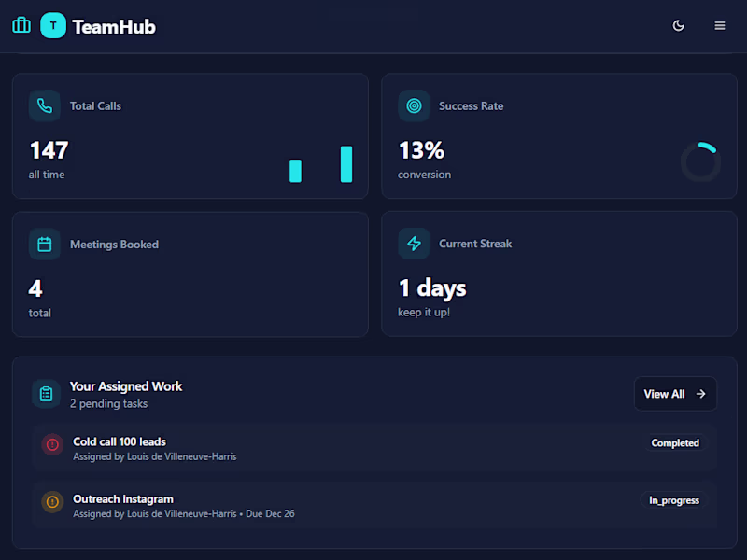The height and width of the screenshot is (560, 747).
Task: Click the target icon on Success Rate
Action: coord(414,106)
